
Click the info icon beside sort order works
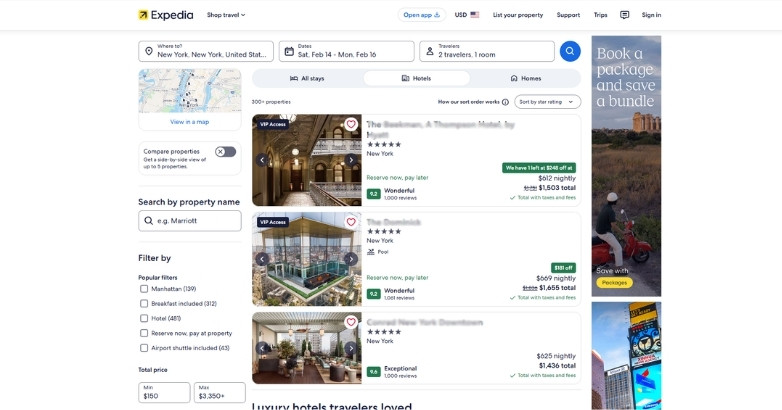point(505,102)
